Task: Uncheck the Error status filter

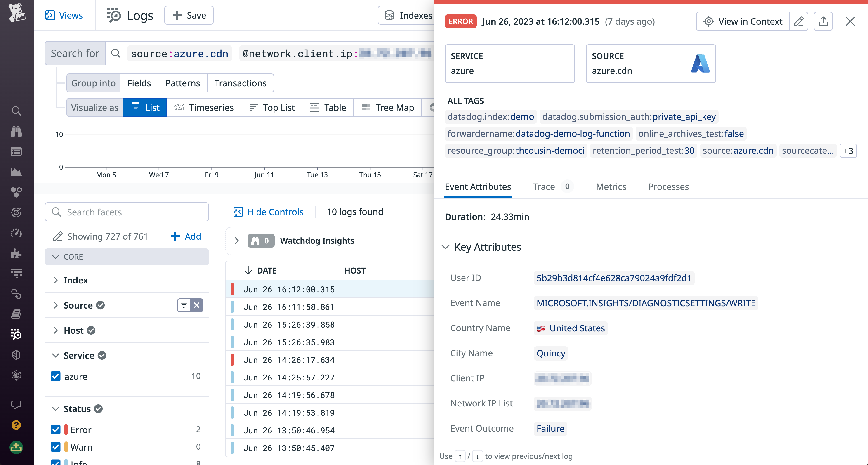Action: [56, 430]
